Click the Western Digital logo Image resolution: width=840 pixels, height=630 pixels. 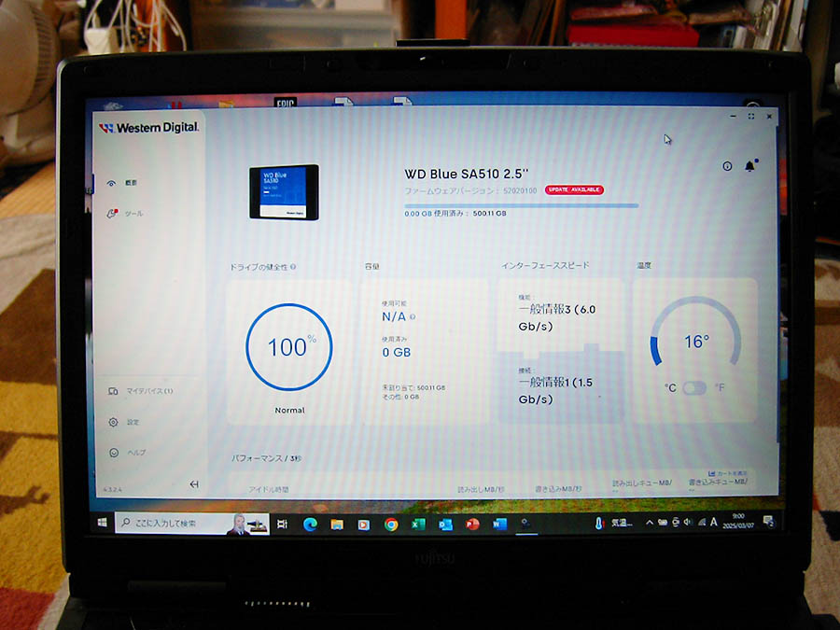click(x=149, y=128)
